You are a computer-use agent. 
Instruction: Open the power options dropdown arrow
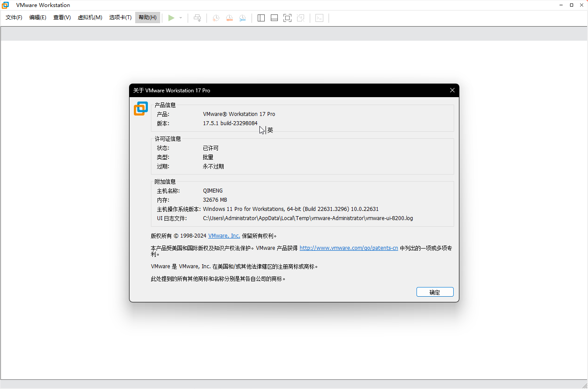click(181, 18)
